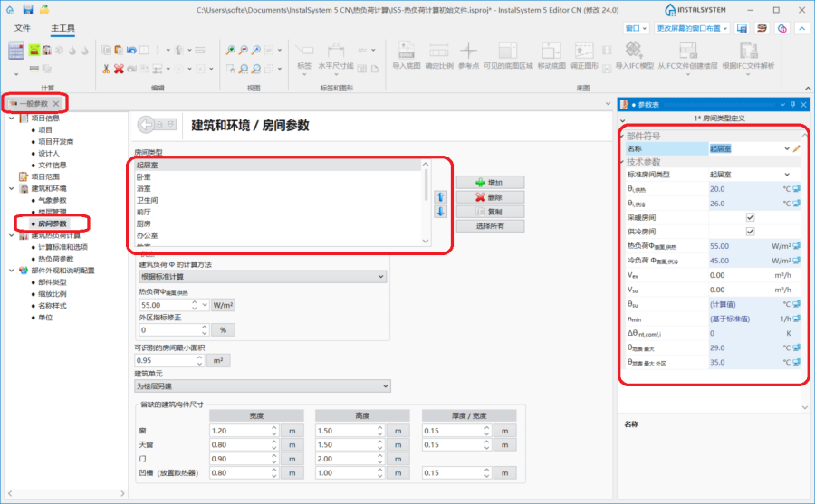Uncheck the 供冷房间 checkbox
The width and height of the screenshot is (815, 504).
pyautogui.click(x=749, y=232)
